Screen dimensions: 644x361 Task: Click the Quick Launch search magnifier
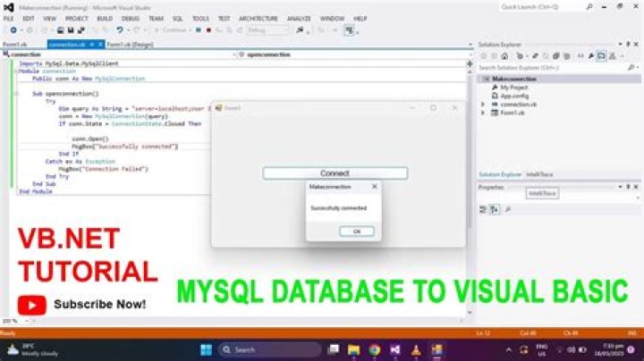[x=589, y=7]
